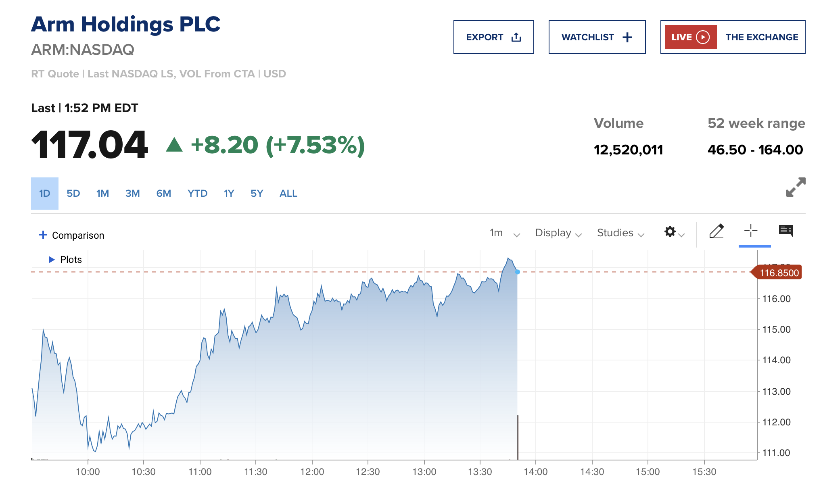The image size is (823, 504).
Task: Open chart settings gear
Action: coord(670,232)
